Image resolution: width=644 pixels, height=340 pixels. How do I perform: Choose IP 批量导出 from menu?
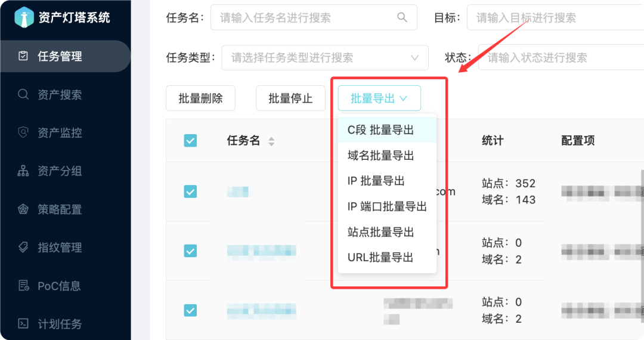(387, 181)
